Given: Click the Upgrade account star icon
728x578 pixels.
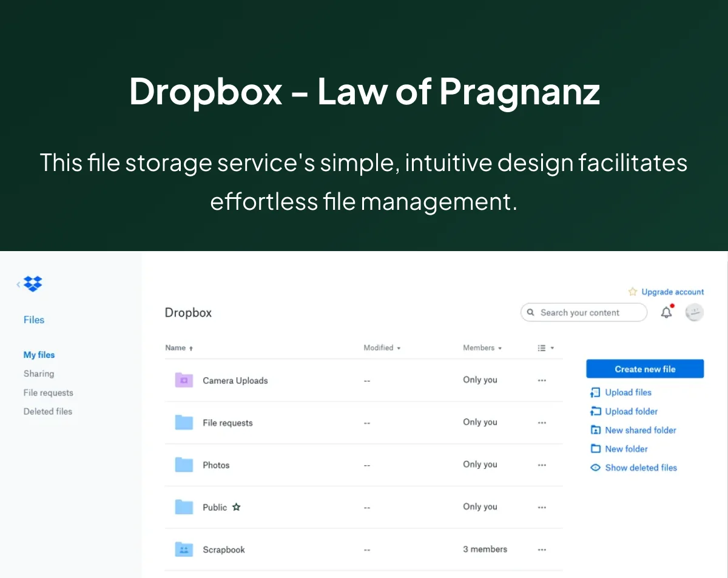Looking at the screenshot, I should pos(633,292).
